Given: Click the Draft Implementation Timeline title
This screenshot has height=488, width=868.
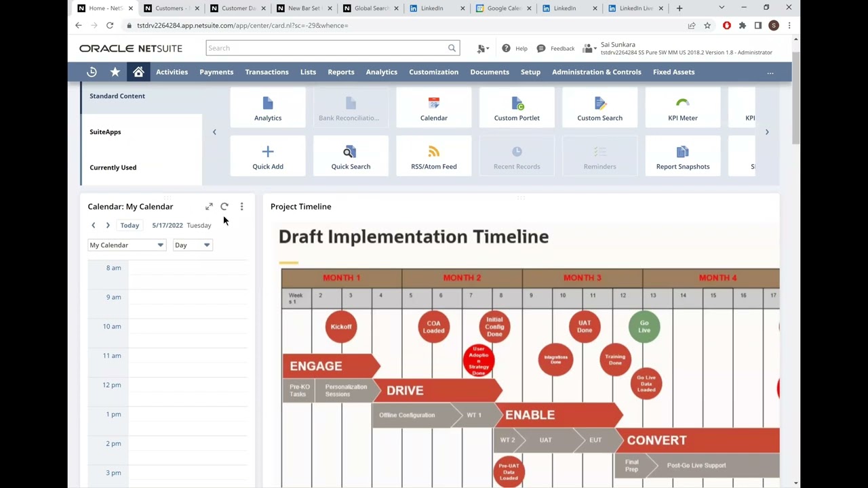Looking at the screenshot, I should (x=414, y=237).
